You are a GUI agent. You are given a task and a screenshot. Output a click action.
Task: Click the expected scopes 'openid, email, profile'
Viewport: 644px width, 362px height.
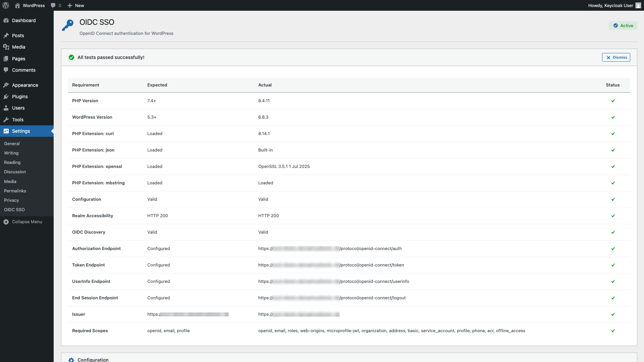click(x=168, y=331)
